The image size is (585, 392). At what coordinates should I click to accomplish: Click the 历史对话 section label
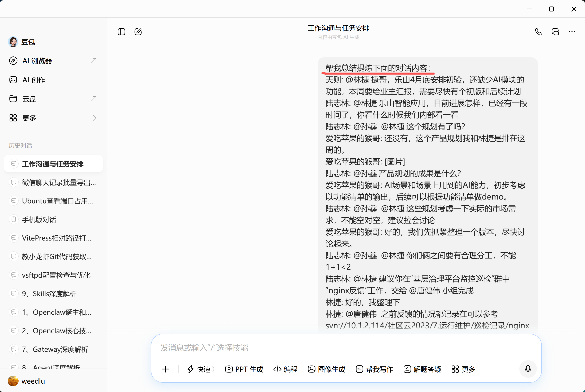tap(21, 145)
